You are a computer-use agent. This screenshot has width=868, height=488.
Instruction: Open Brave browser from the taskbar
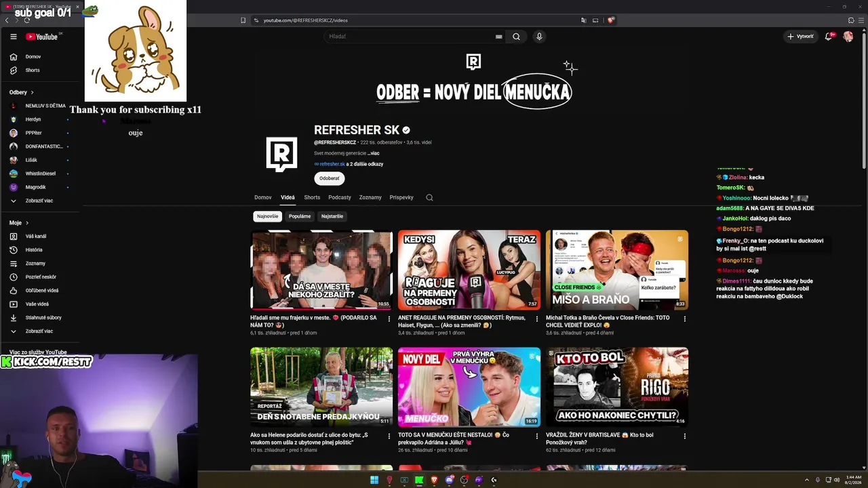[435, 480]
